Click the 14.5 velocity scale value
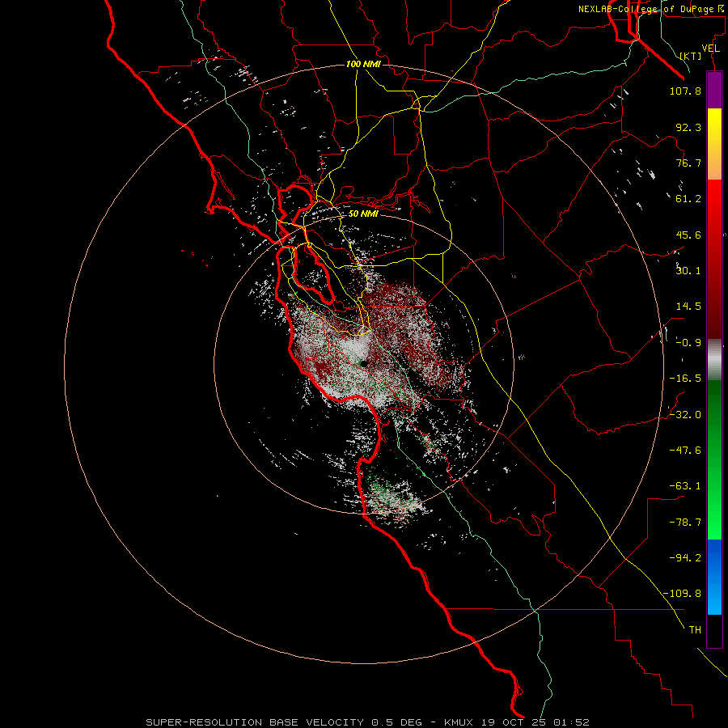 point(688,307)
